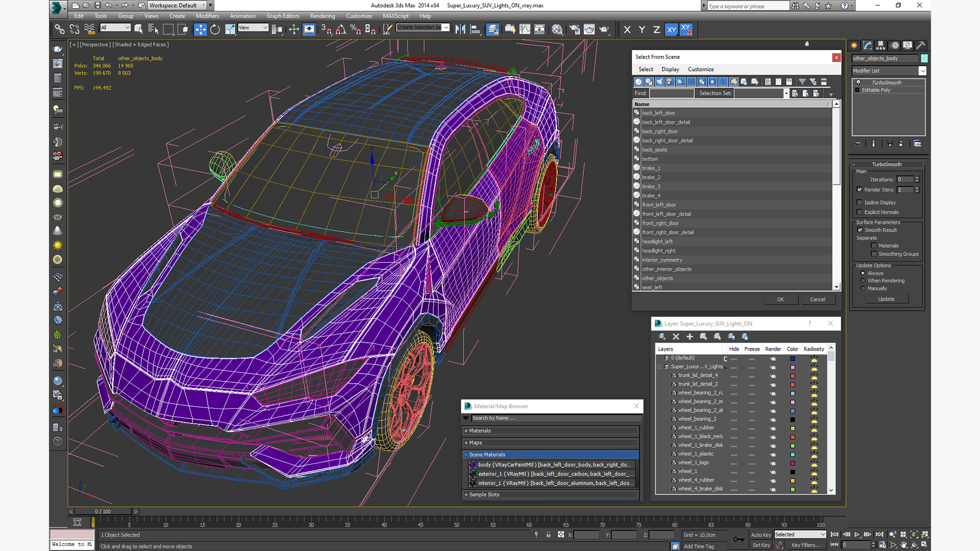The height and width of the screenshot is (551, 980).
Task: Select the Always update option
Action: 863,273
